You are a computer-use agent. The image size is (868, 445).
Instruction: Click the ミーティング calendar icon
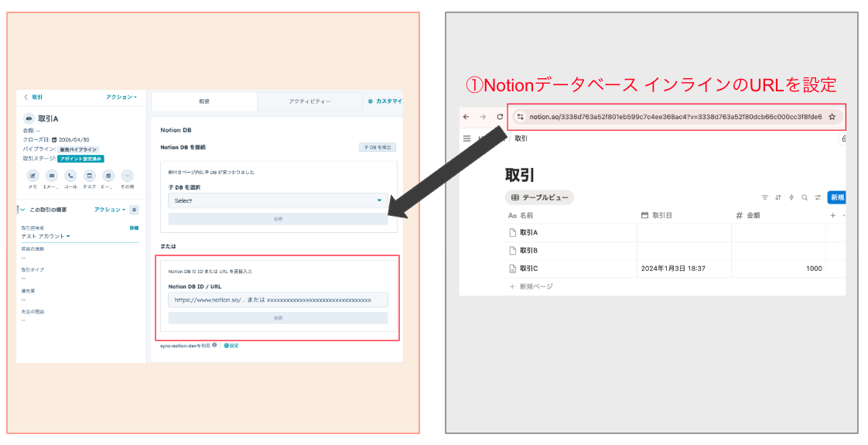[x=108, y=176]
